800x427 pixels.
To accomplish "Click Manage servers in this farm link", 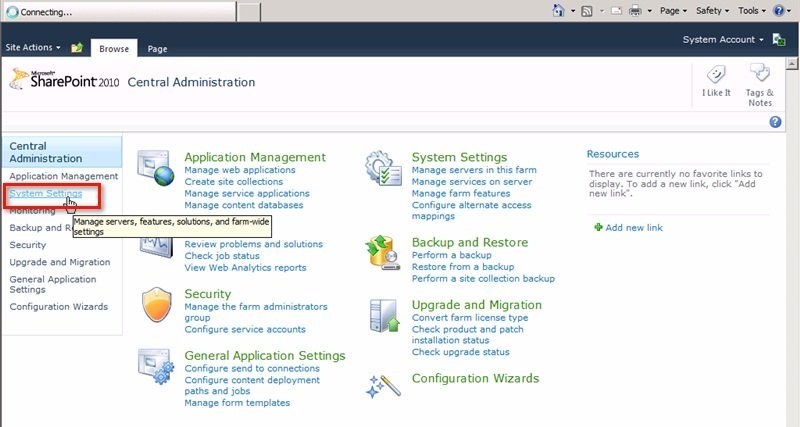I will tap(474, 170).
